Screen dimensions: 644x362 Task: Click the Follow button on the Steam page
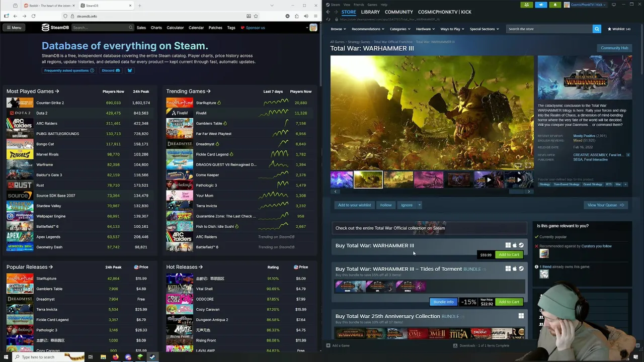point(386,205)
